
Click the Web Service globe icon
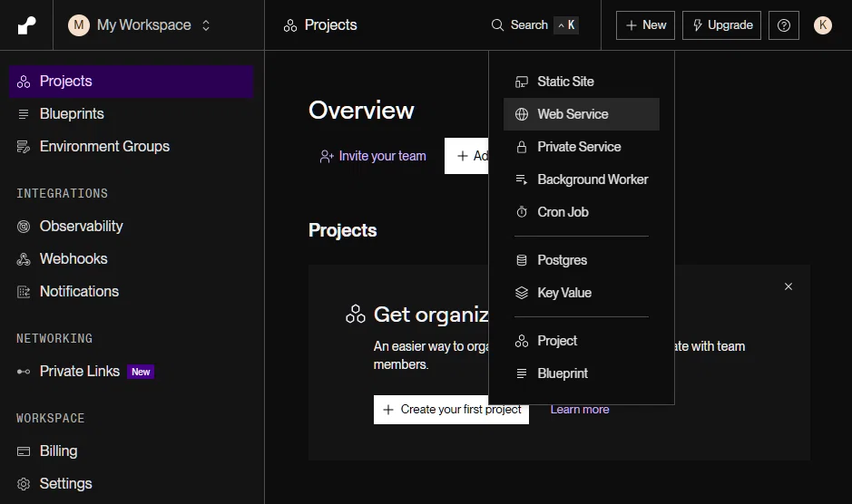pos(522,114)
